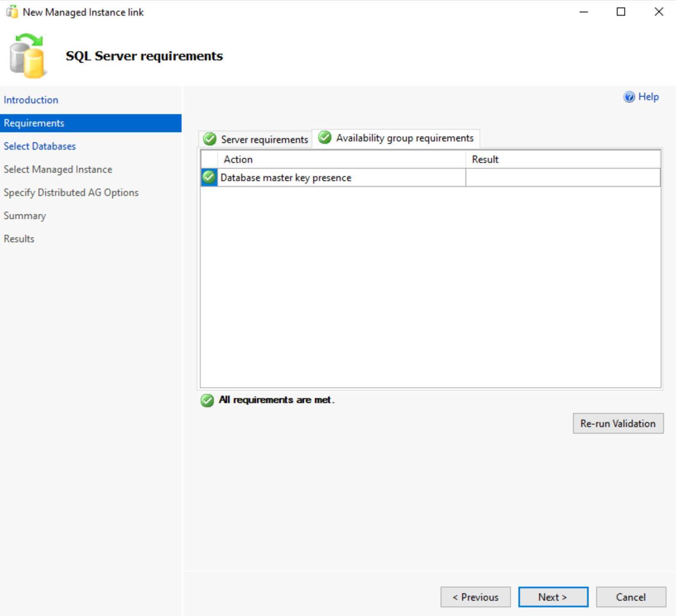
Task: Click the Result column header
Action: (x=484, y=159)
